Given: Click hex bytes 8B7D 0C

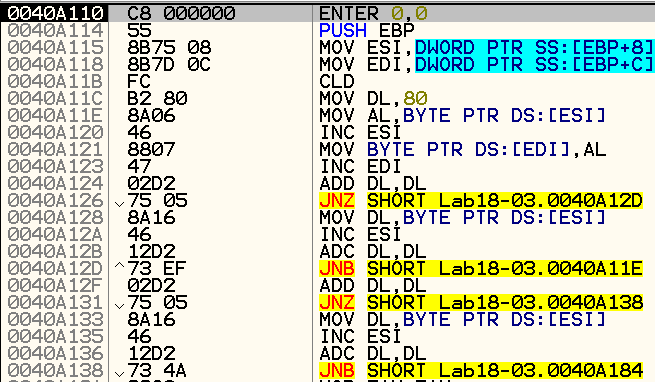Looking at the screenshot, I should [169, 65].
